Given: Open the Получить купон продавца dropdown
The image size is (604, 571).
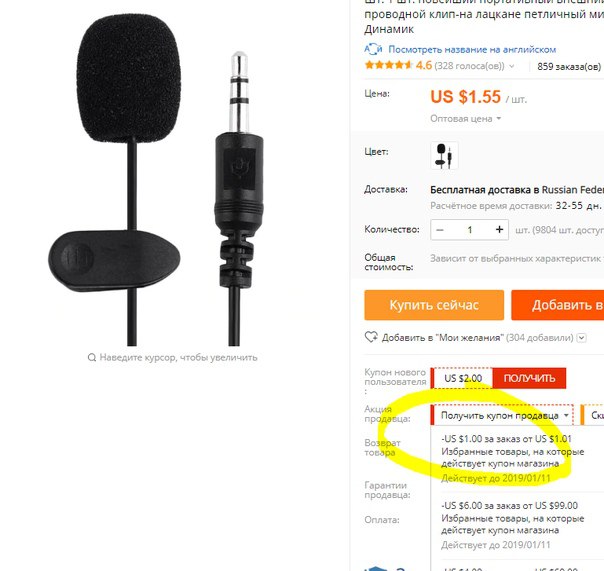Looking at the screenshot, I should point(502,415).
